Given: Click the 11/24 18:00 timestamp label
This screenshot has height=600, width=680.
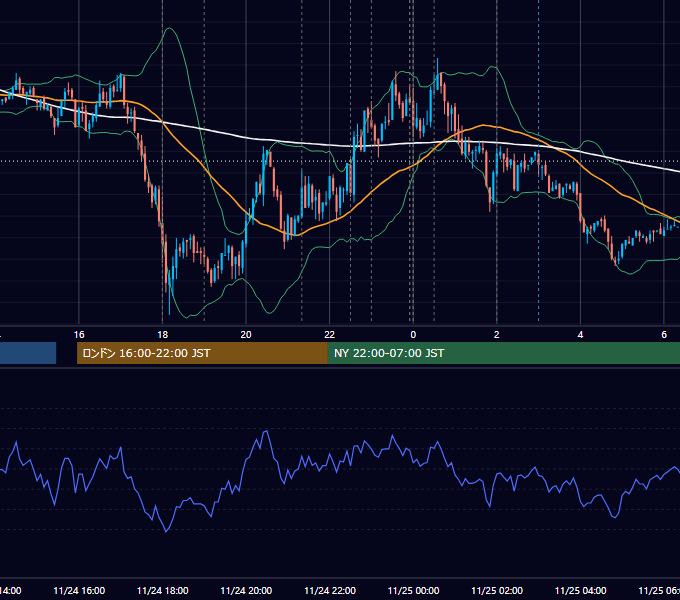Looking at the screenshot, I should 163,591.
